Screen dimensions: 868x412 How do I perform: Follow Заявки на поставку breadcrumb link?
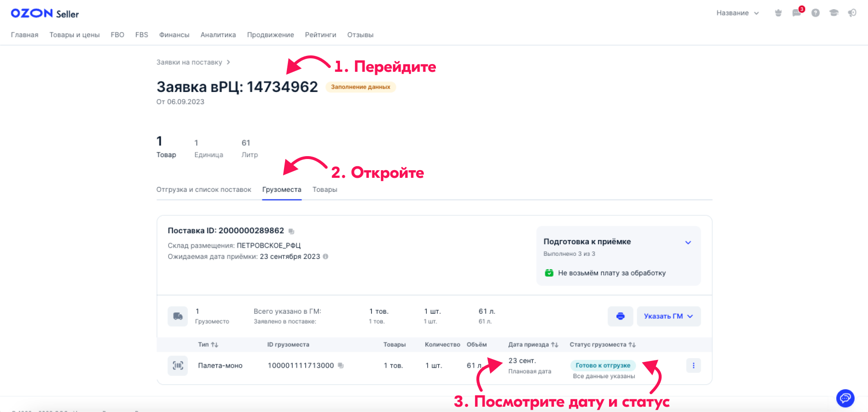pyautogui.click(x=189, y=62)
